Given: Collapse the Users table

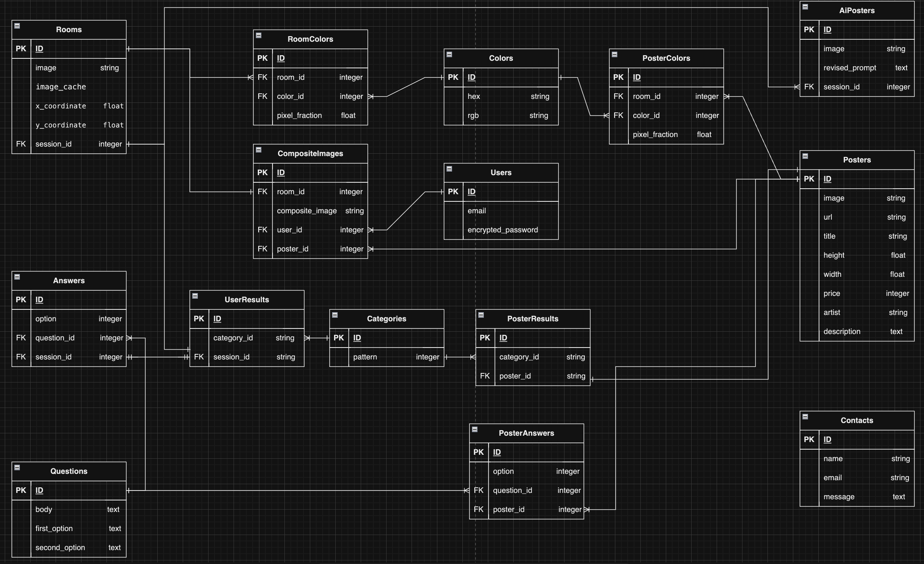Looking at the screenshot, I should pos(449,169).
